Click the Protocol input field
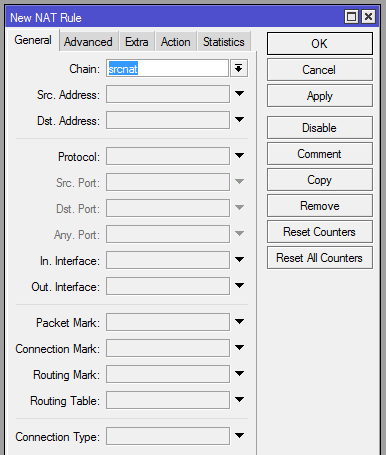 168,156
